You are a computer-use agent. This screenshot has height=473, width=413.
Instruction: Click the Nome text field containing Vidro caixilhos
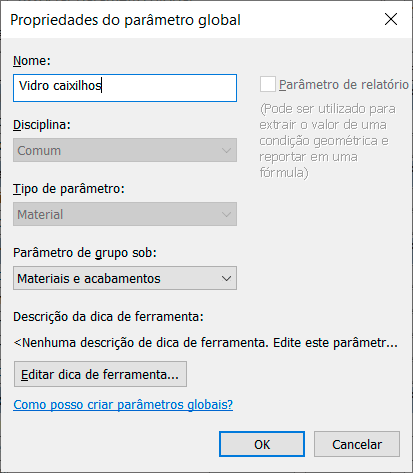[125, 88]
